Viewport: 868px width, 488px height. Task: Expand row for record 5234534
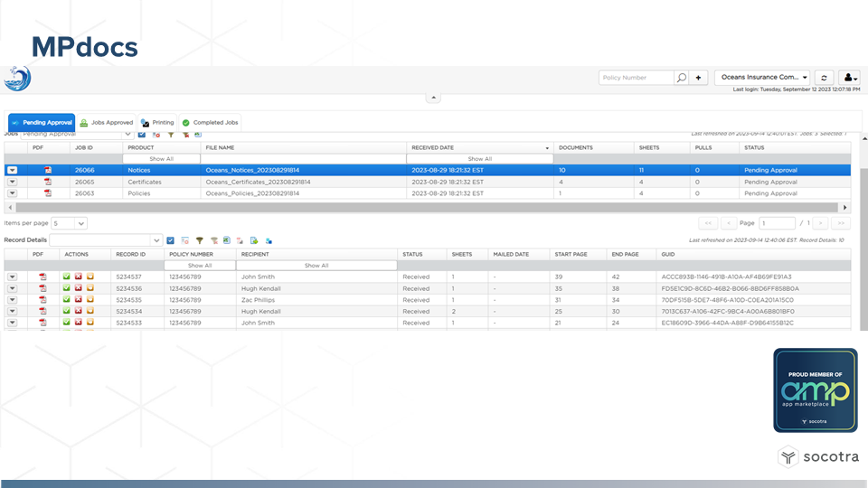[x=12, y=311]
